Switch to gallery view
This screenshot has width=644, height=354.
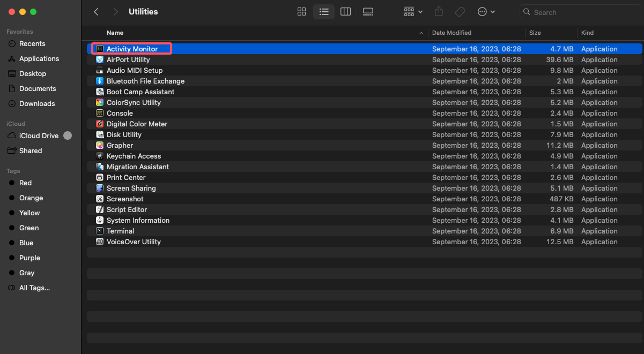(368, 12)
